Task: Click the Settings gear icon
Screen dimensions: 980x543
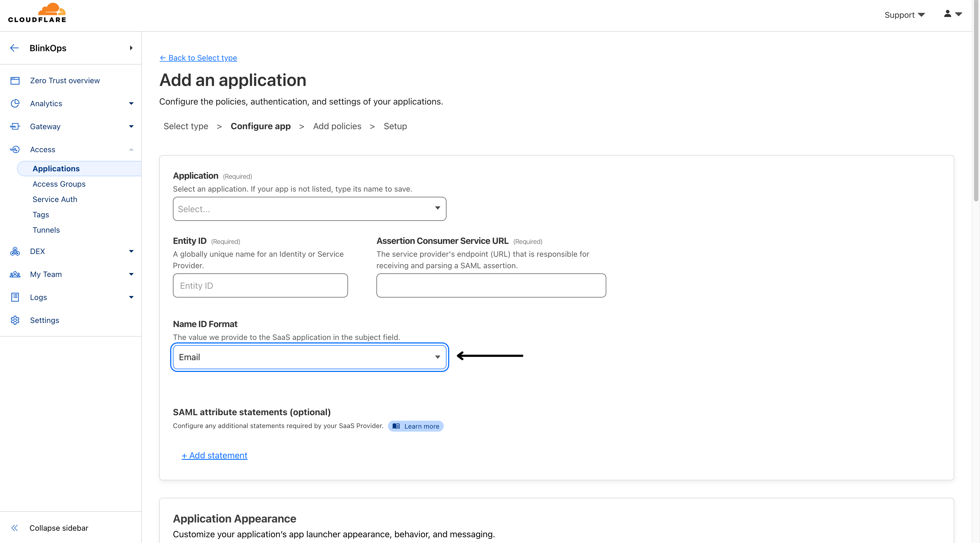Action: click(x=15, y=320)
